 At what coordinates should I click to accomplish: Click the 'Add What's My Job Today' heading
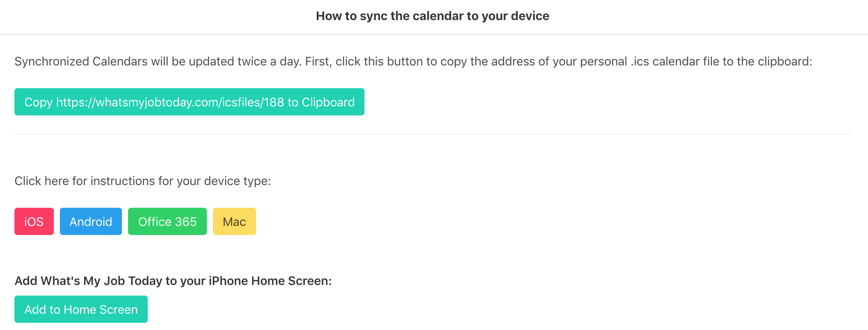click(173, 281)
